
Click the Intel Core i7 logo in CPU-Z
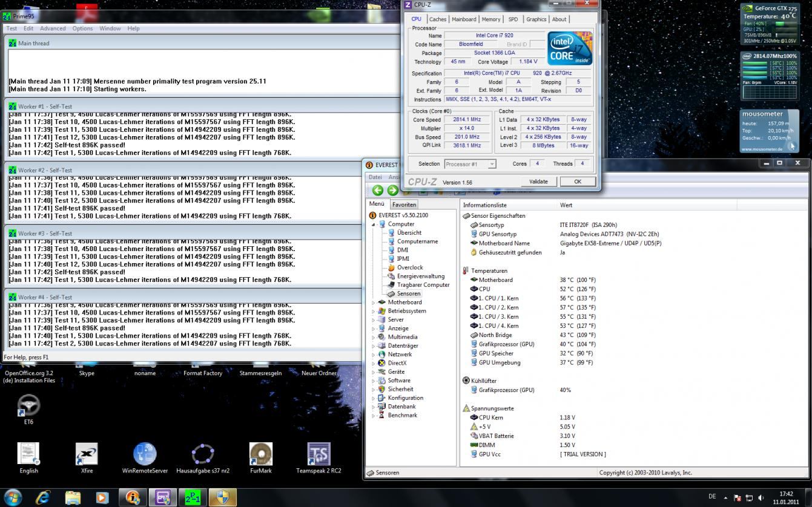570,49
